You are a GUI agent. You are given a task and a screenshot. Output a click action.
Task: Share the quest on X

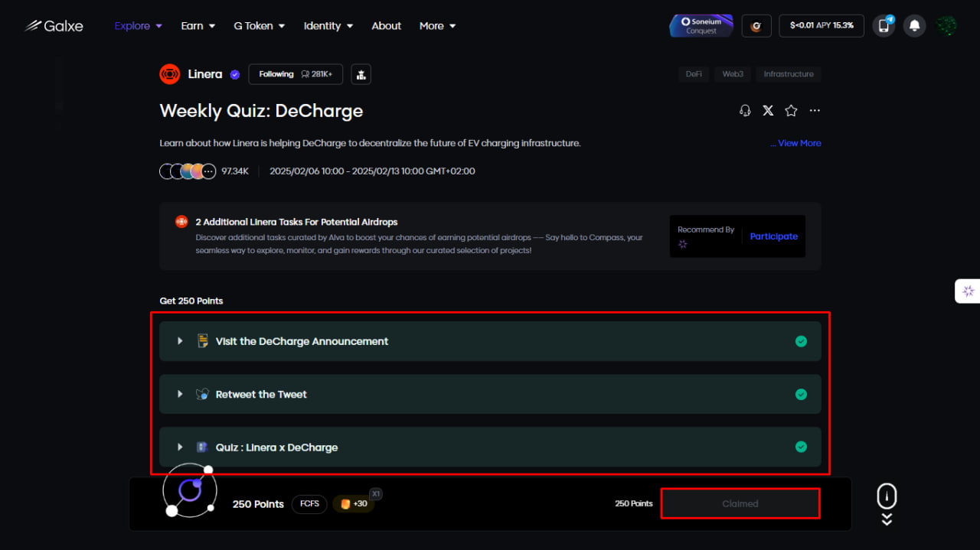coord(768,111)
